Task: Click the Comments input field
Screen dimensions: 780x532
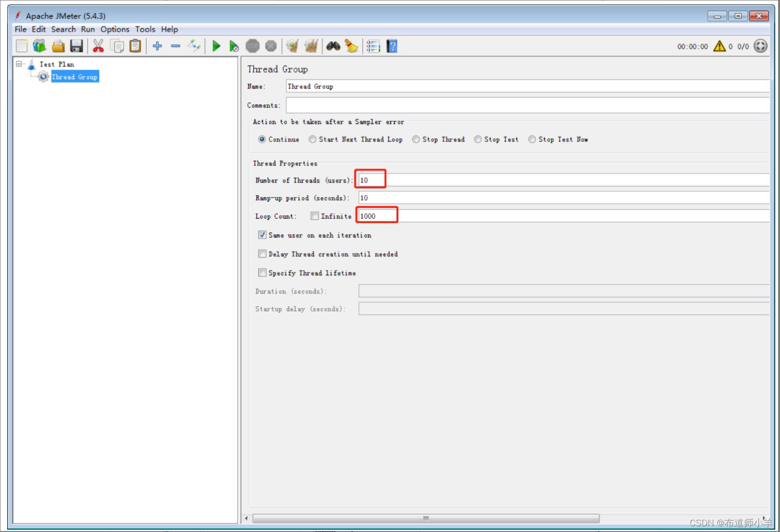Action: click(x=527, y=105)
